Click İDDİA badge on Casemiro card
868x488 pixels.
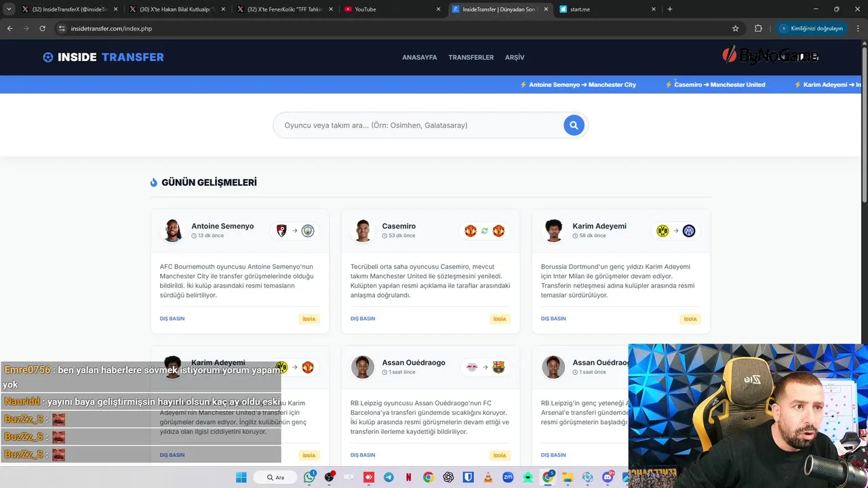[x=500, y=319]
